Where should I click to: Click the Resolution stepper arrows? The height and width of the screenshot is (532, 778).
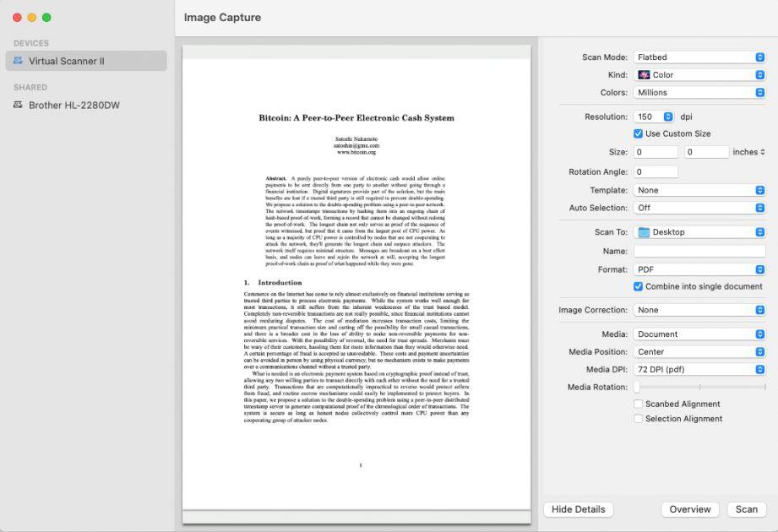pos(668,117)
